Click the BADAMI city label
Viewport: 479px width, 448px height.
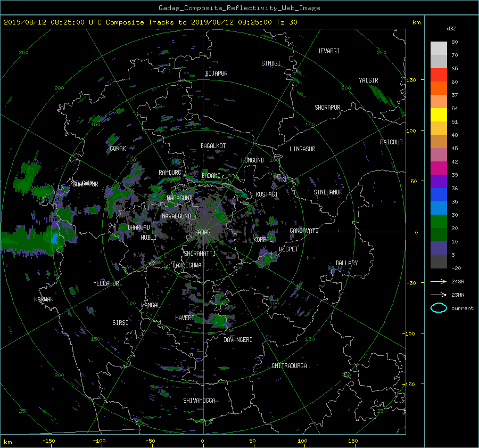point(211,176)
